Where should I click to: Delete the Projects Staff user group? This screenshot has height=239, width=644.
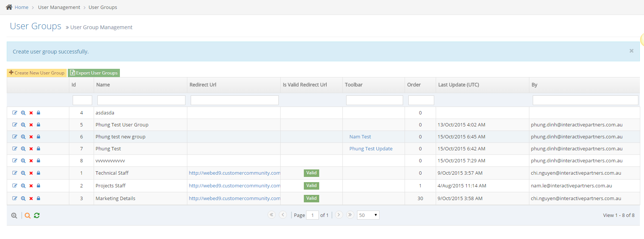click(x=31, y=186)
